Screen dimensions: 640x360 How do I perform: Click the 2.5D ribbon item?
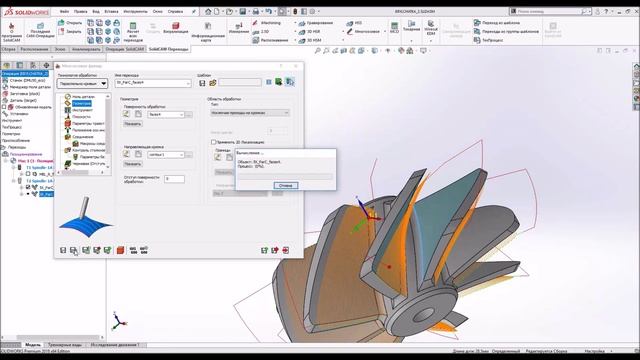(261, 31)
